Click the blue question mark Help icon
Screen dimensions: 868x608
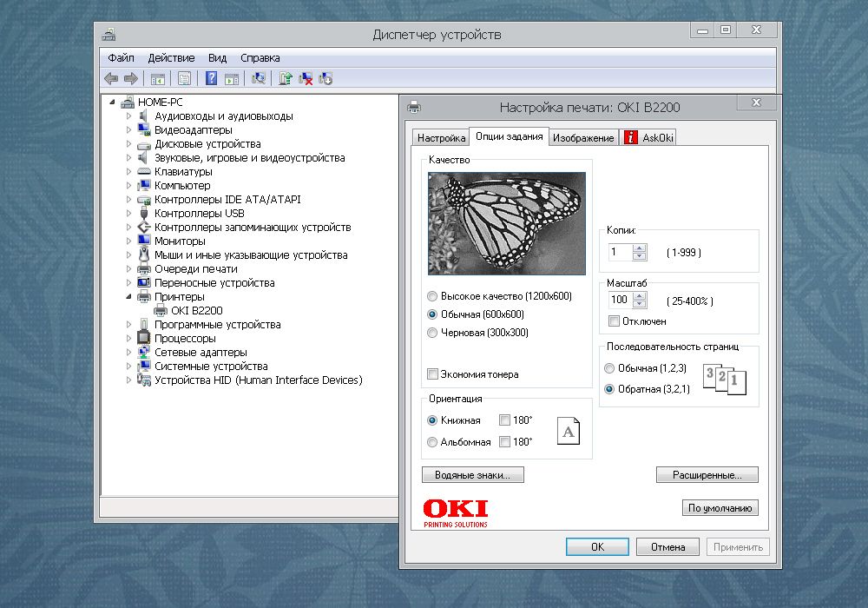click(x=212, y=79)
